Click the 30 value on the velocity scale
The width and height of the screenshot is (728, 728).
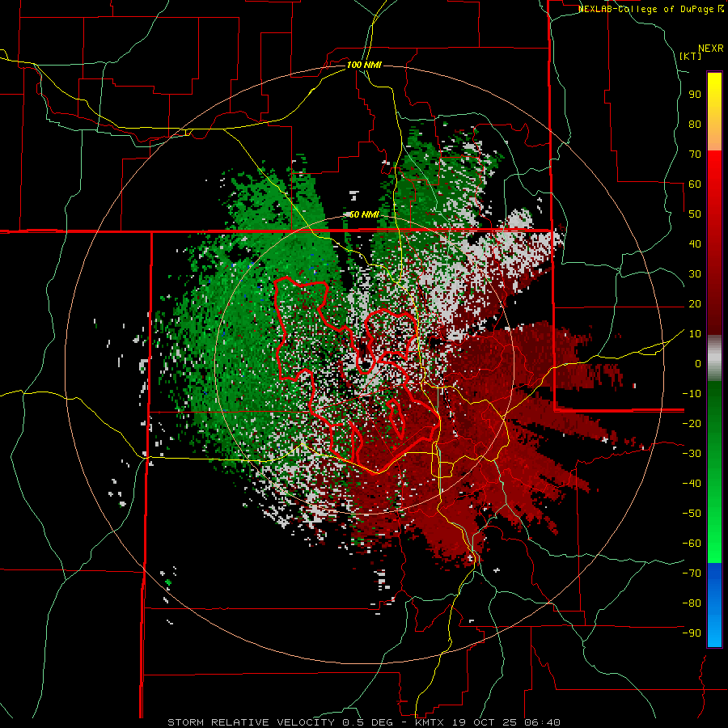point(695,274)
